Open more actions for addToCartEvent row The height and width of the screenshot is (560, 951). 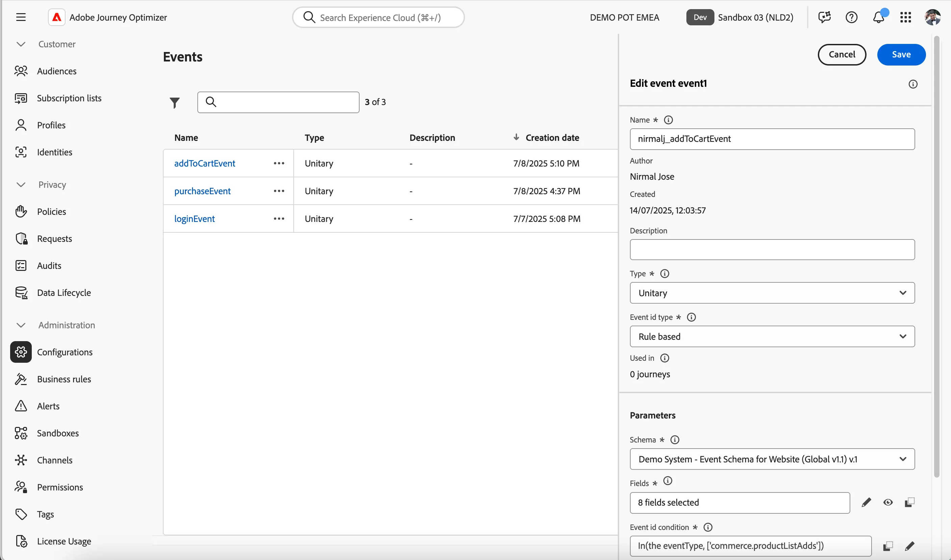coord(279,163)
